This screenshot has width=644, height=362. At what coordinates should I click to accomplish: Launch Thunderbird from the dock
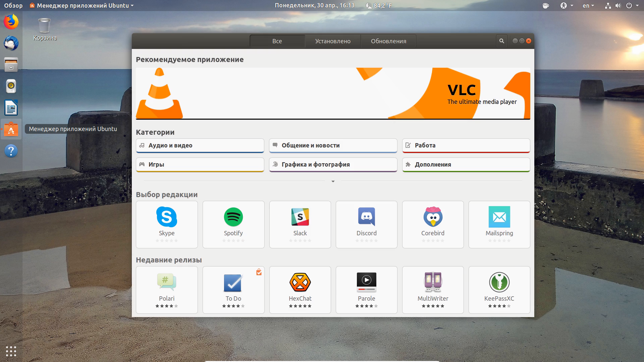[11, 43]
